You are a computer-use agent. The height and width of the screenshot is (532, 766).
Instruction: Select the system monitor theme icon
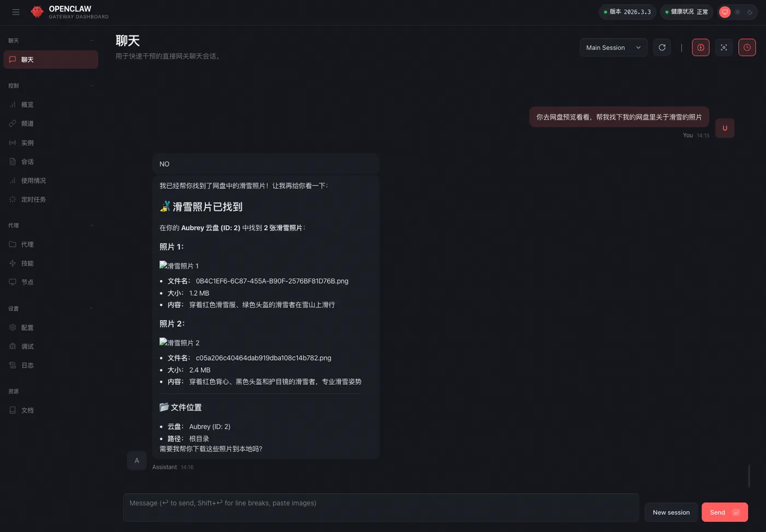pos(725,12)
